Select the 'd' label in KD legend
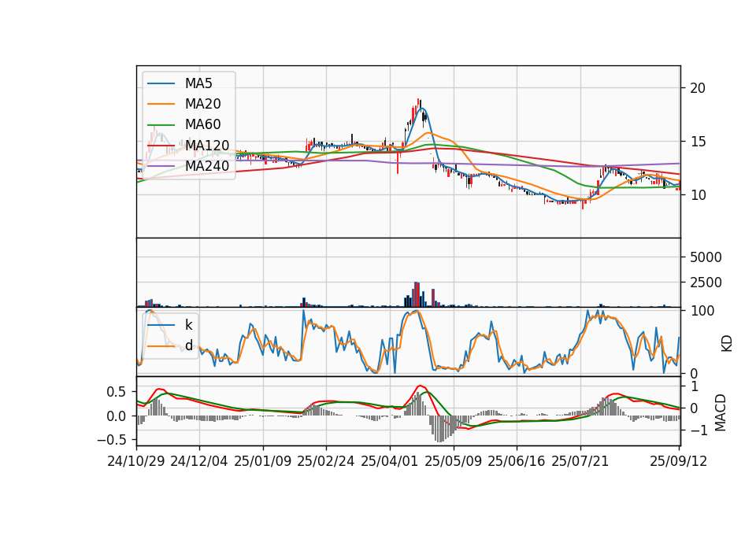 point(188,345)
